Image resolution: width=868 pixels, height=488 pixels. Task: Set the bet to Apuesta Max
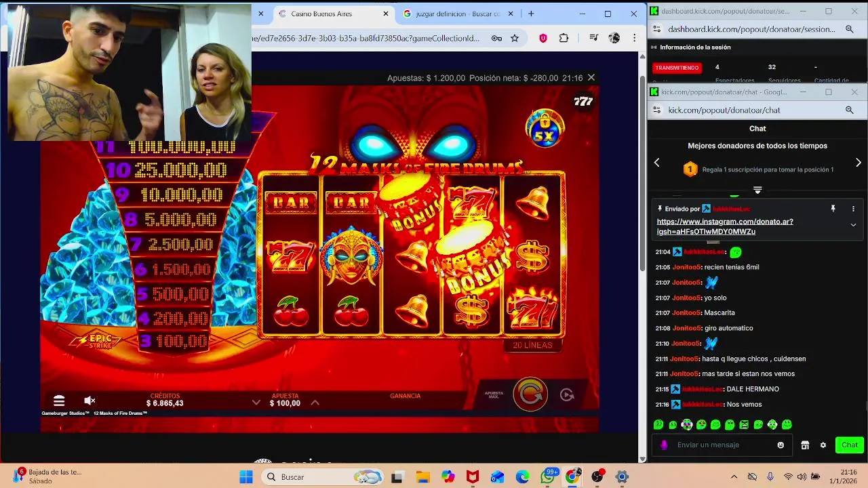[494, 394]
